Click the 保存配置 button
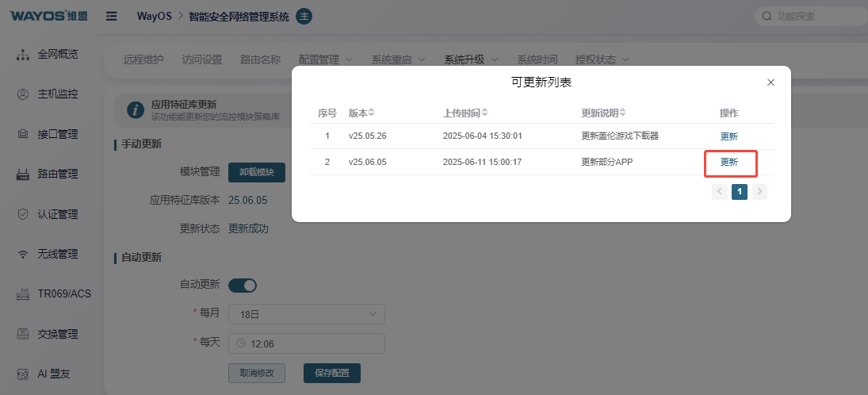This screenshot has height=395, width=868. (332, 373)
